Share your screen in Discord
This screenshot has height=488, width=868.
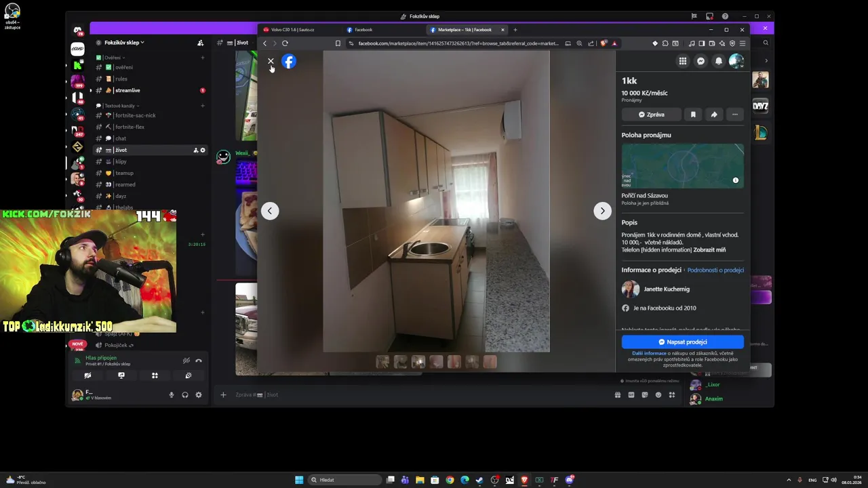(121, 375)
